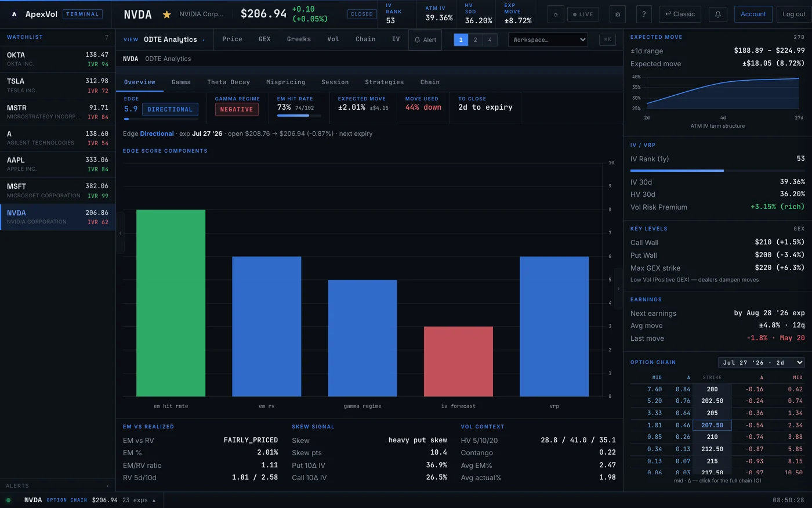Image resolution: width=812 pixels, height=508 pixels.
Task: Click command palette ⌘K button
Action: [607, 39]
